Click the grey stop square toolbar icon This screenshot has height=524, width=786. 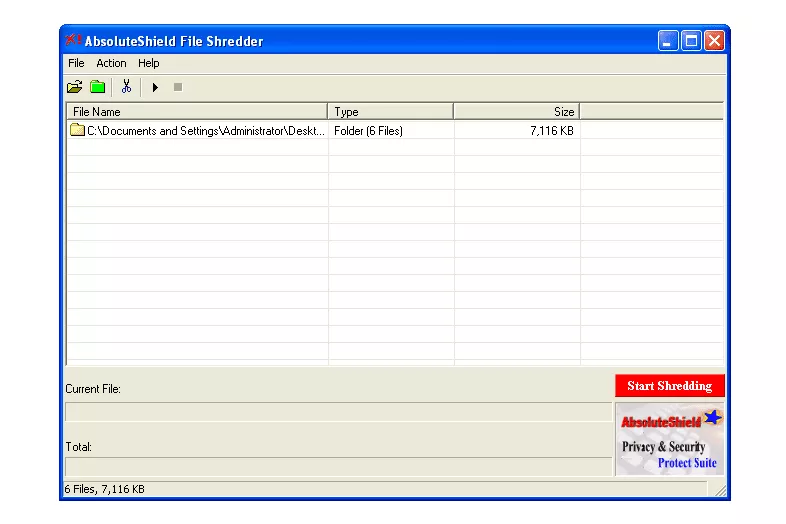(x=178, y=87)
